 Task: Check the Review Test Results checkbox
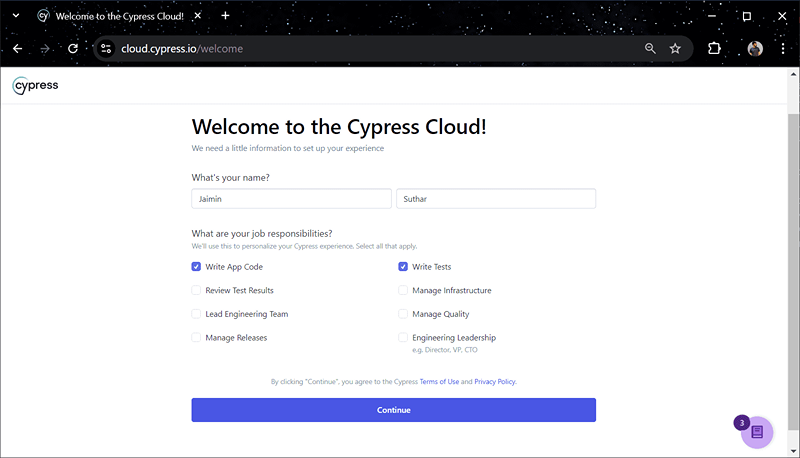[196, 290]
